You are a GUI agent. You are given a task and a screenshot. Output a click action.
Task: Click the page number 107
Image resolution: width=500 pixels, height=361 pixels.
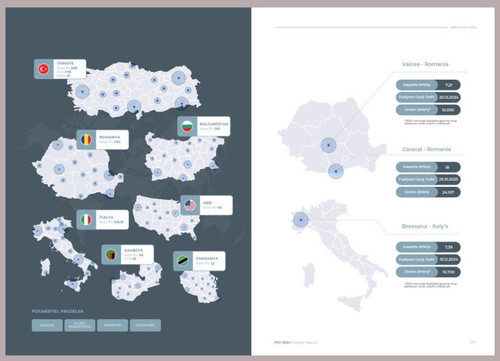pyautogui.click(x=473, y=342)
